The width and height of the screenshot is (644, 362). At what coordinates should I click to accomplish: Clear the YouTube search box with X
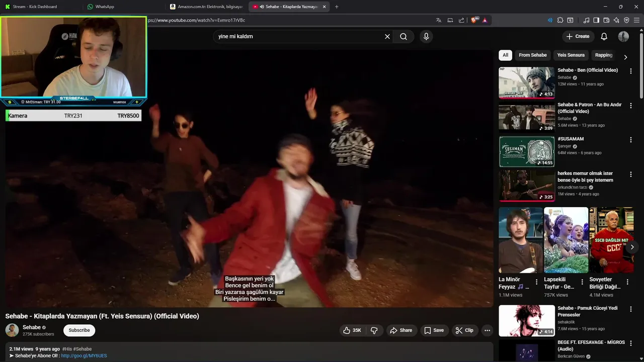click(x=387, y=36)
